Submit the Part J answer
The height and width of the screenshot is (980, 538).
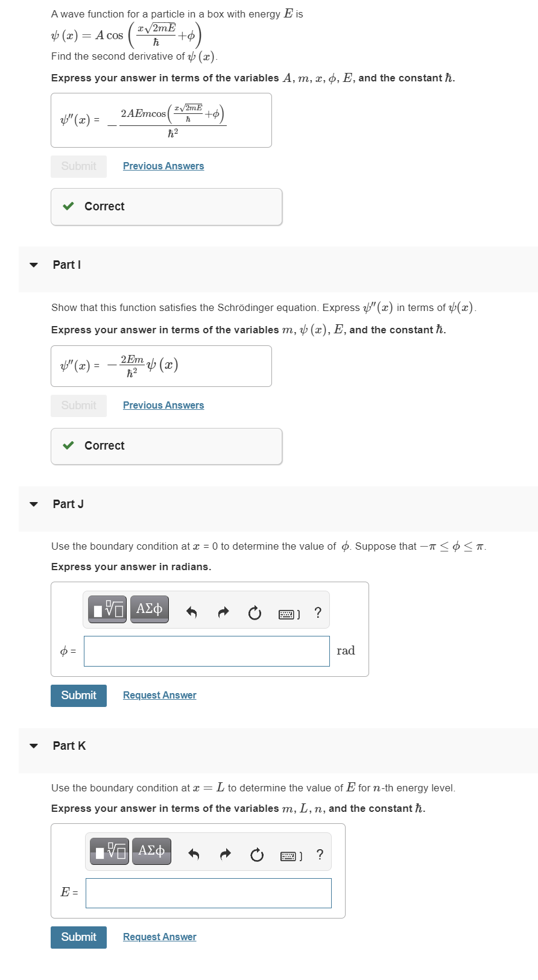78,696
